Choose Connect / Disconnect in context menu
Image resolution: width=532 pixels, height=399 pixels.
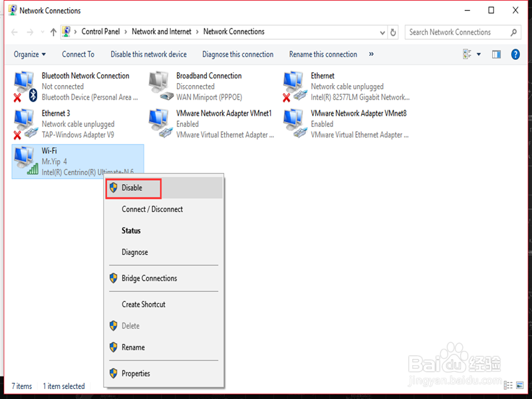[x=164, y=209]
